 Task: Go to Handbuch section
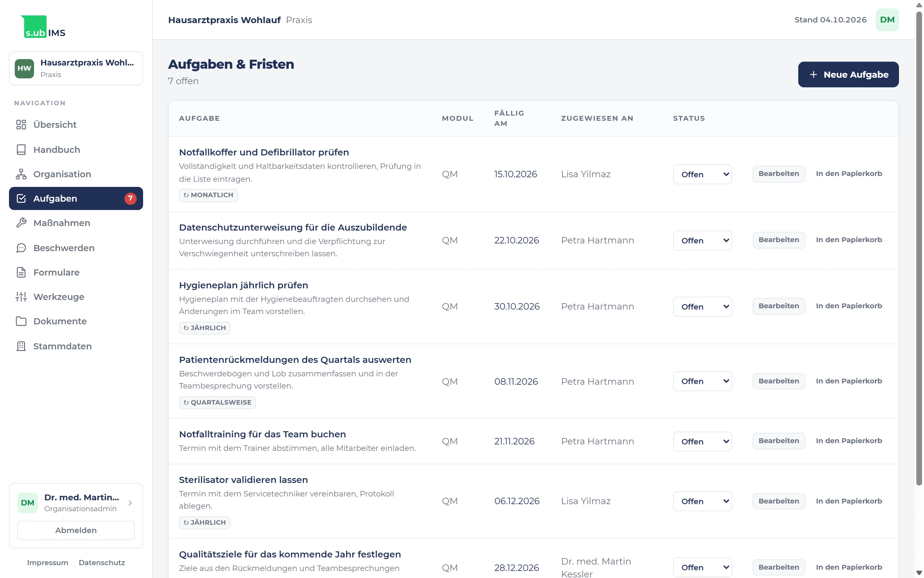pyautogui.click(x=76, y=149)
